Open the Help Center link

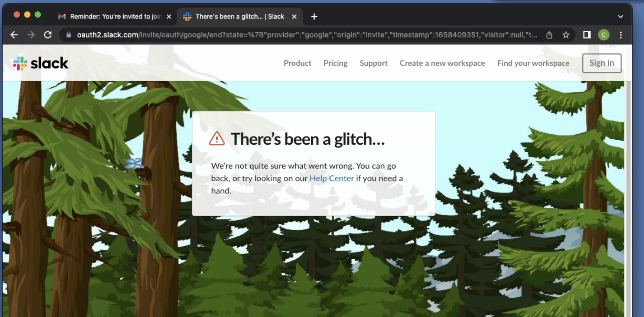332,178
